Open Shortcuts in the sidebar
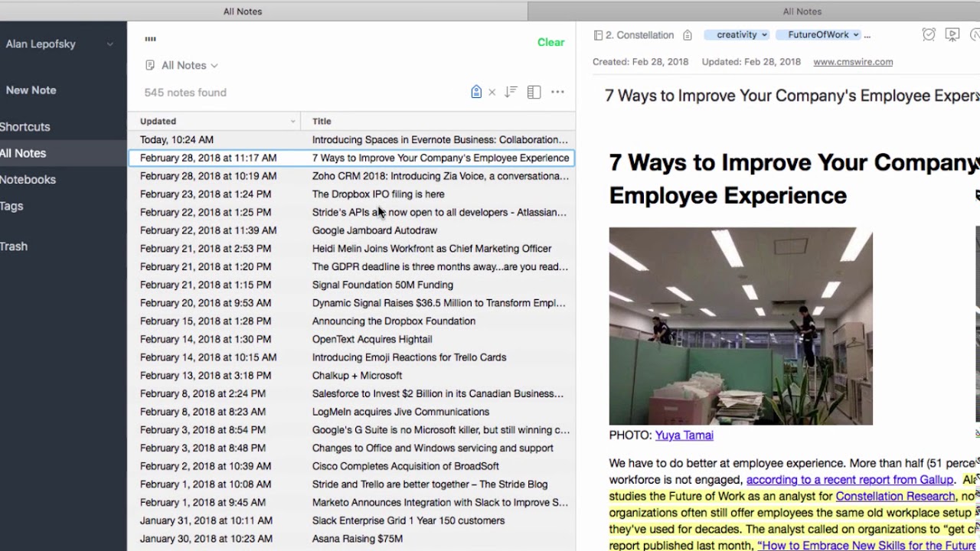The width and height of the screenshot is (980, 551). 24,127
